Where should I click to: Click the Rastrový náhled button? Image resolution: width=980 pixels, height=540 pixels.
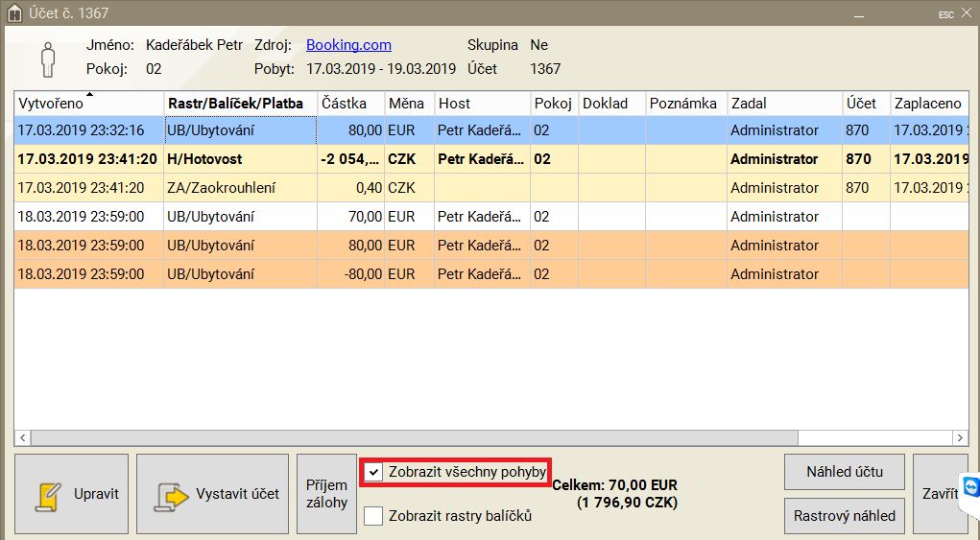click(844, 516)
